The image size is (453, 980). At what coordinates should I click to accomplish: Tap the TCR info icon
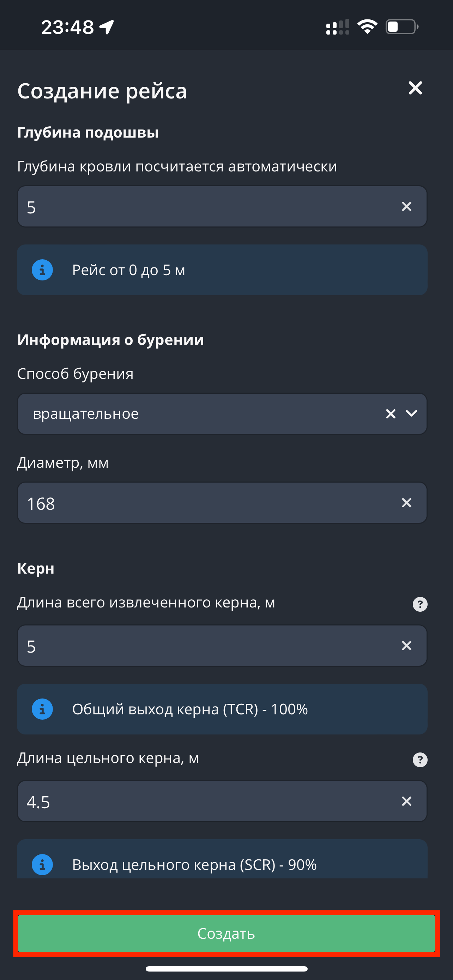42,709
